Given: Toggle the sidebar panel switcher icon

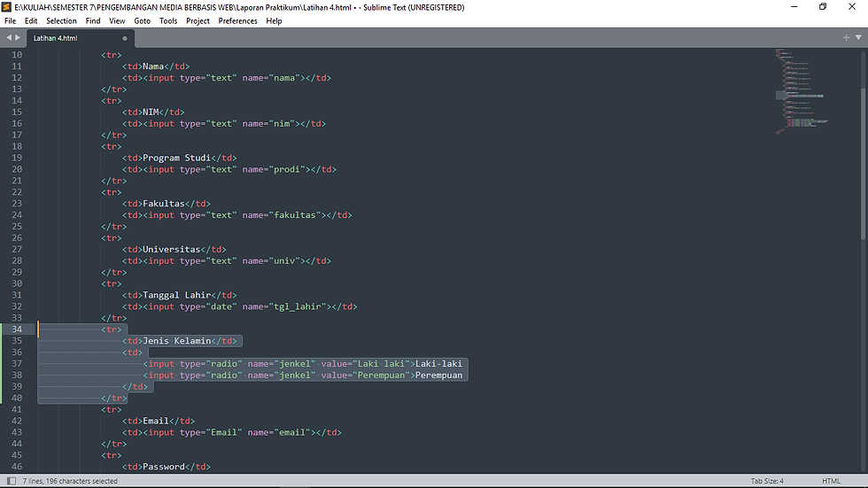Looking at the screenshot, I should pyautogui.click(x=11, y=481).
